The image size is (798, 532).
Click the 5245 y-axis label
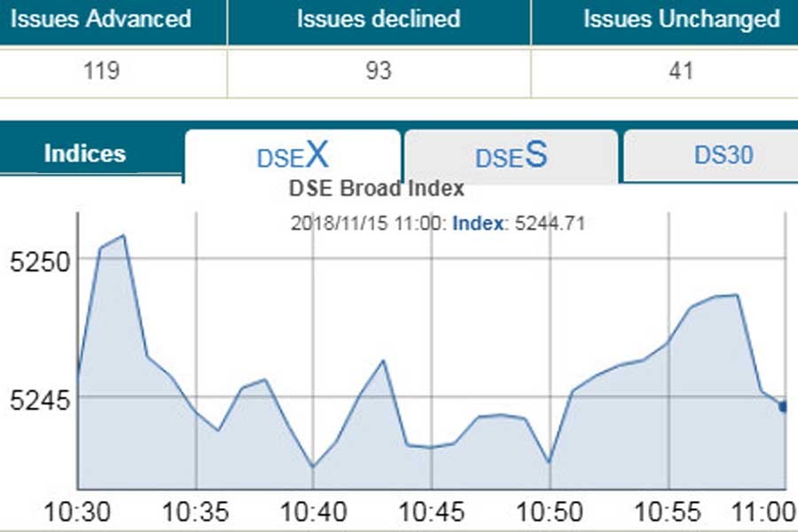click(32, 399)
